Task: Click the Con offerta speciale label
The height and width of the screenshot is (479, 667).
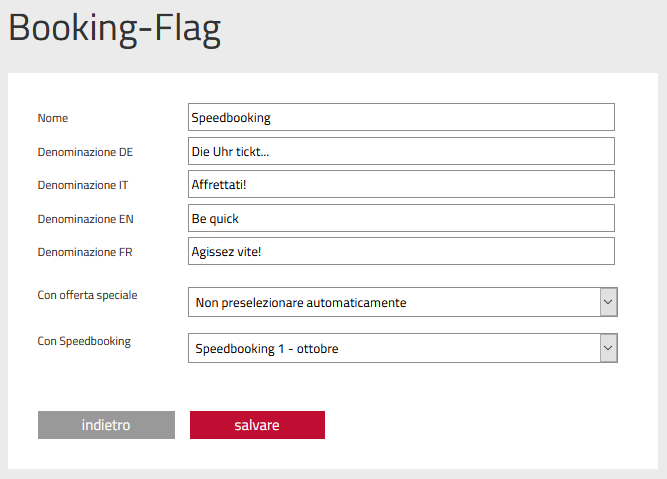Action: point(87,295)
